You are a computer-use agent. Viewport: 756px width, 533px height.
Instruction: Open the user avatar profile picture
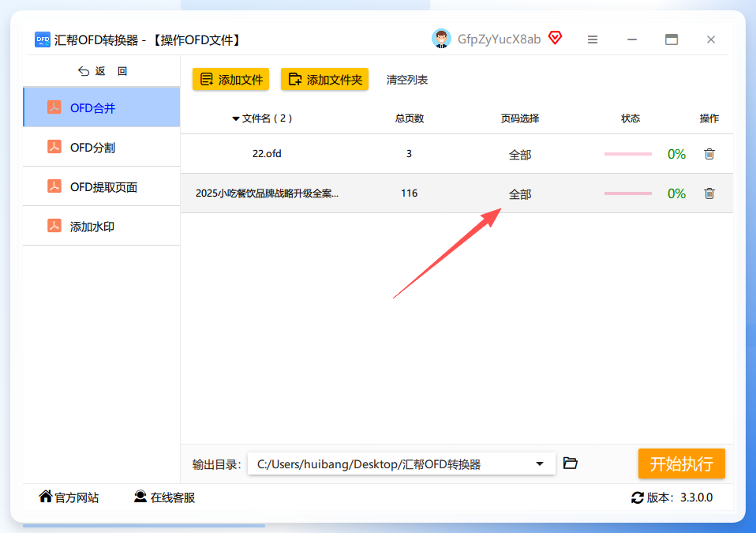[x=441, y=39]
